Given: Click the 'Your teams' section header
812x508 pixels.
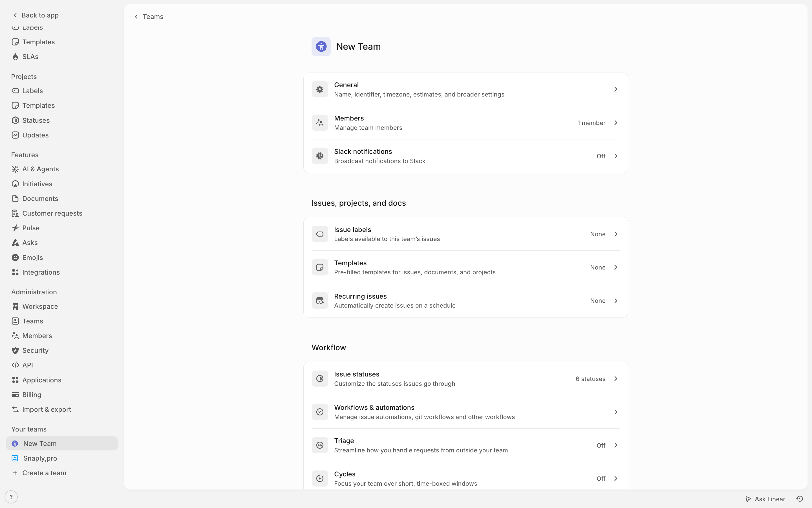Looking at the screenshot, I should 29,429.
